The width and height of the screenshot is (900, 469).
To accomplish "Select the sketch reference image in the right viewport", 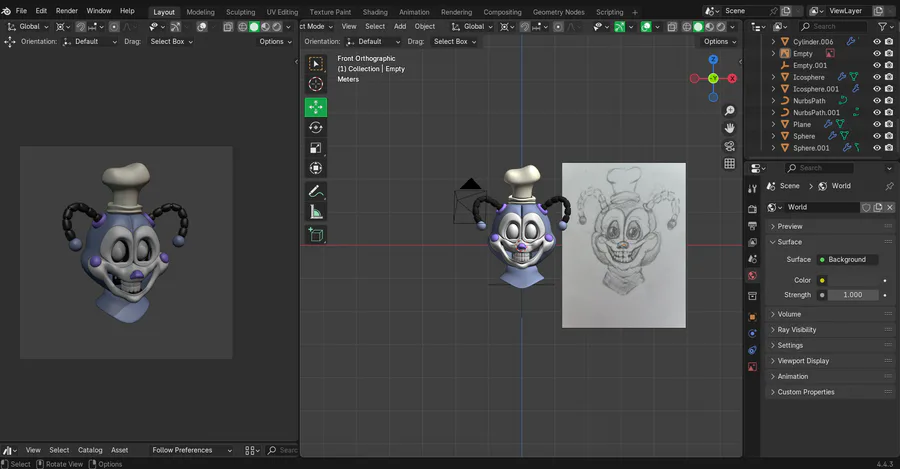I will coord(624,246).
